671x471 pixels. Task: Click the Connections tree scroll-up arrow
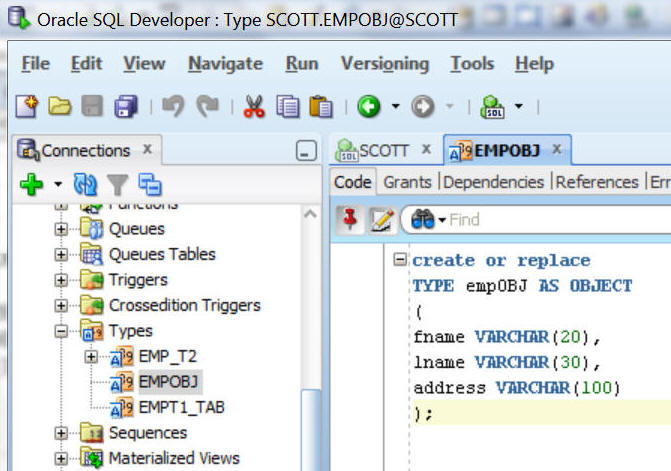click(x=310, y=214)
